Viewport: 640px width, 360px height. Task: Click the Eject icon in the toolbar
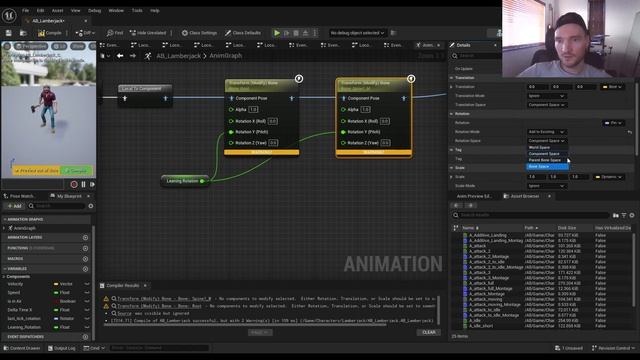click(305, 33)
